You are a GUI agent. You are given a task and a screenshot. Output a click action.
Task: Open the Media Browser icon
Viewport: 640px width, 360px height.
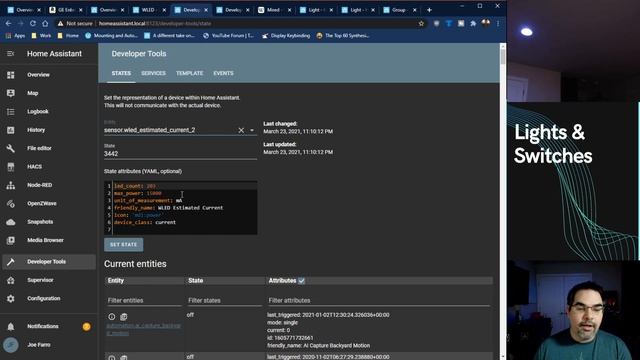click(x=11, y=240)
